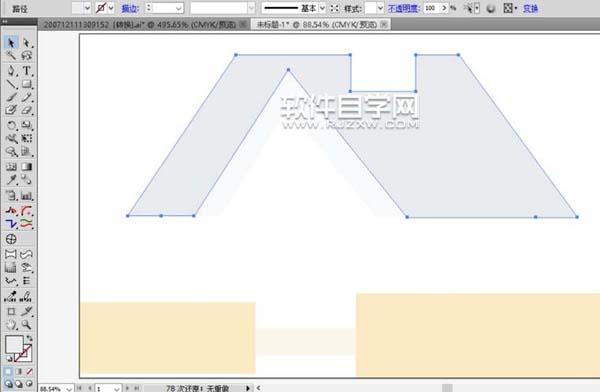Click the fill color swatch in toolbox

tap(14, 344)
